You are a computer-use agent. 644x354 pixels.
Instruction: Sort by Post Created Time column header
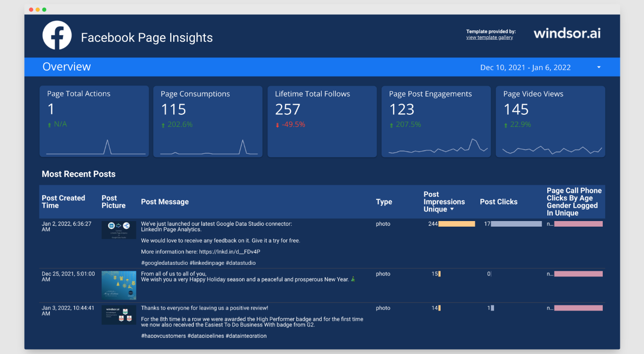(x=63, y=201)
